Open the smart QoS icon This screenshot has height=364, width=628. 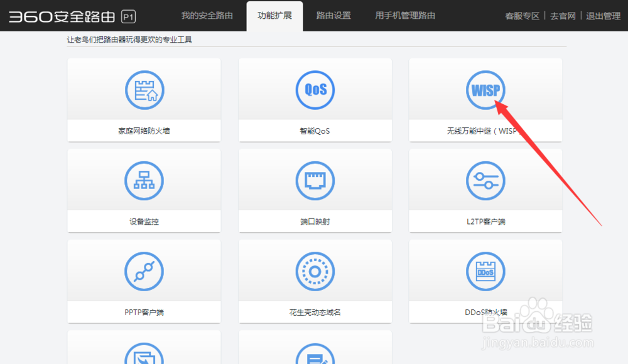(x=315, y=90)
